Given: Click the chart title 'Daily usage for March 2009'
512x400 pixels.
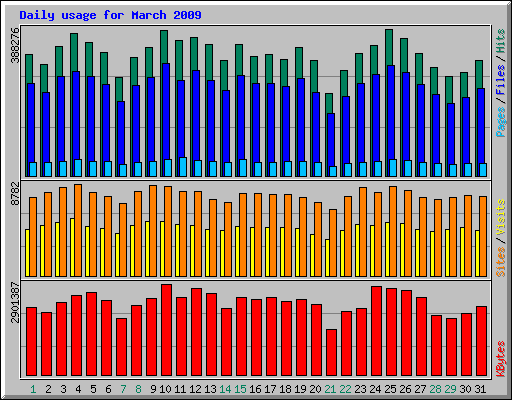Looking at the screenshot, I should (110, 15).
